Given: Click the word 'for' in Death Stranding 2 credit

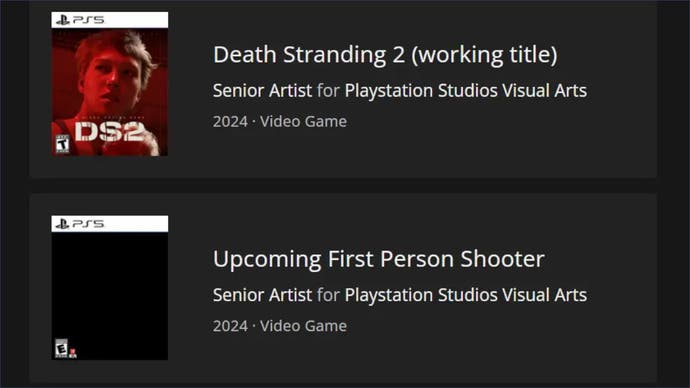Looking at the screenshot, I should (x=328, y=91).
